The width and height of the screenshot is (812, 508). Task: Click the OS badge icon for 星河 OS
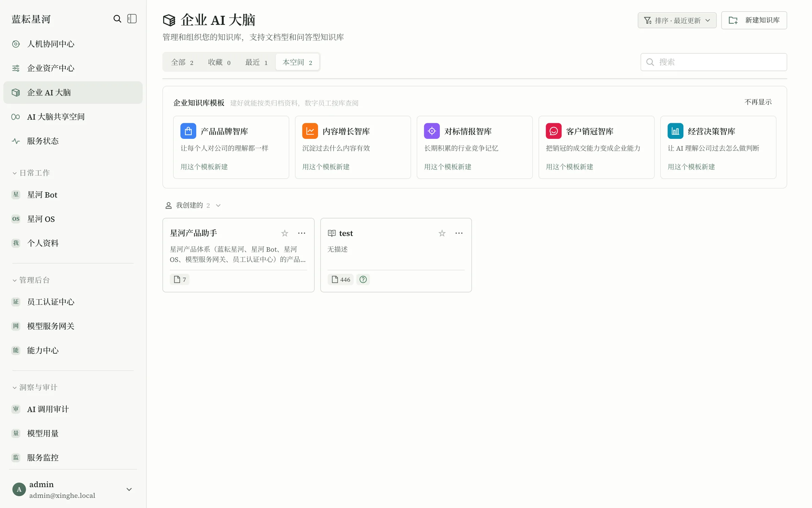click(x=16, y=219)
